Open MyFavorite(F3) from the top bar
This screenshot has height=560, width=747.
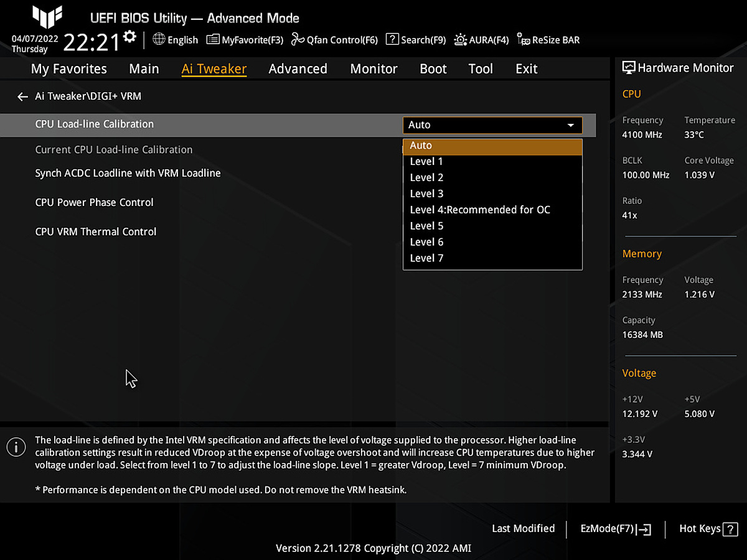(x=245, y=40)
